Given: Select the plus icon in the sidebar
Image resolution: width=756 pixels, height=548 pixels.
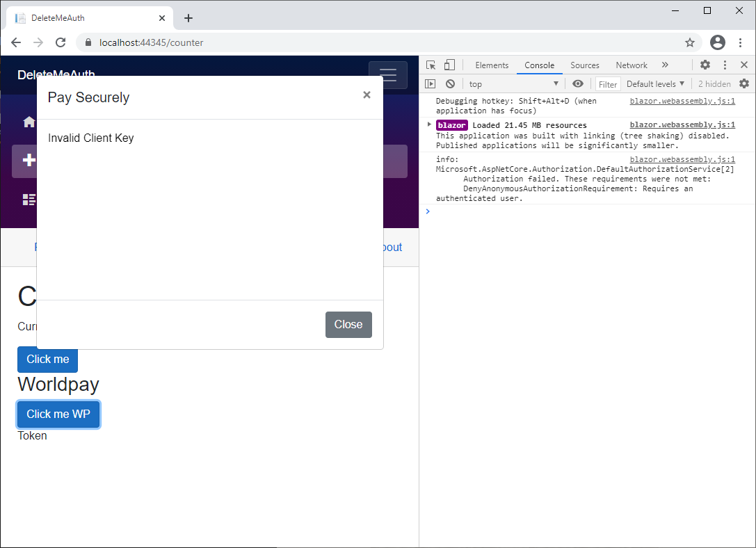Looking at the screenshot, I should coord(29,161).
